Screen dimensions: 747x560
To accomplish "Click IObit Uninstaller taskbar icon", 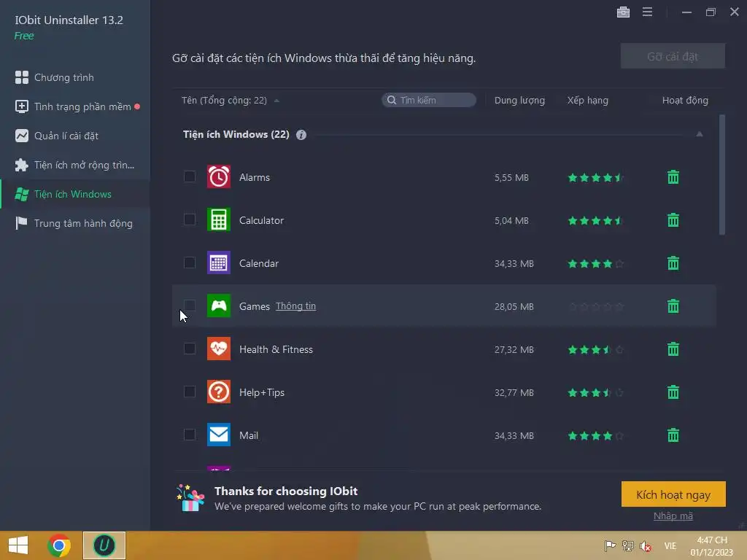I will click(x=104, y=545).
